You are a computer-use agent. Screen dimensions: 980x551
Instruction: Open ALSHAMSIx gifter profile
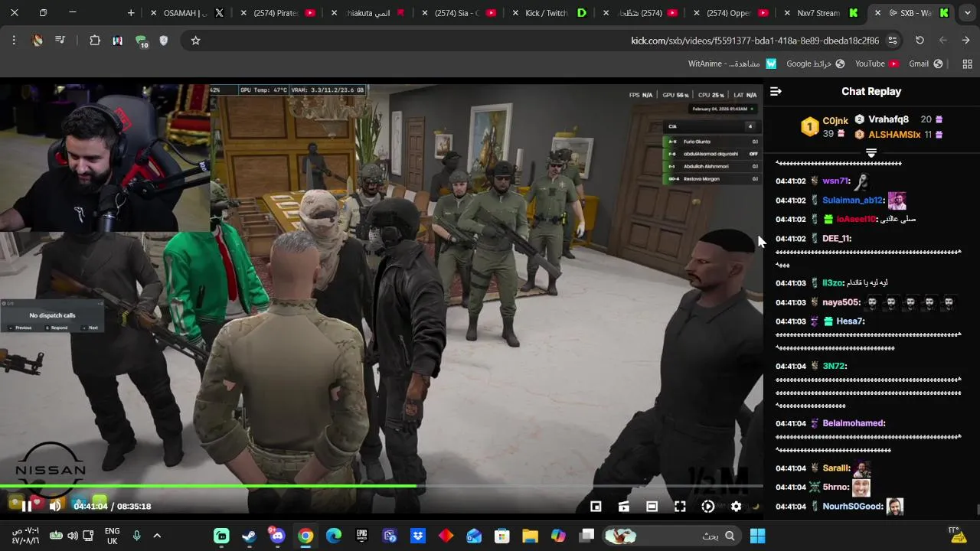pyautogui.click(x=894, y=135)
